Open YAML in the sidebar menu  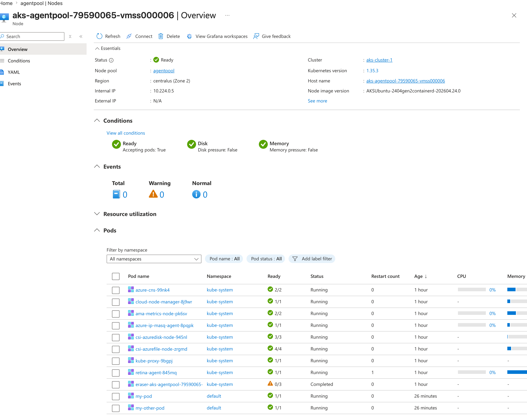coord(43,72)
